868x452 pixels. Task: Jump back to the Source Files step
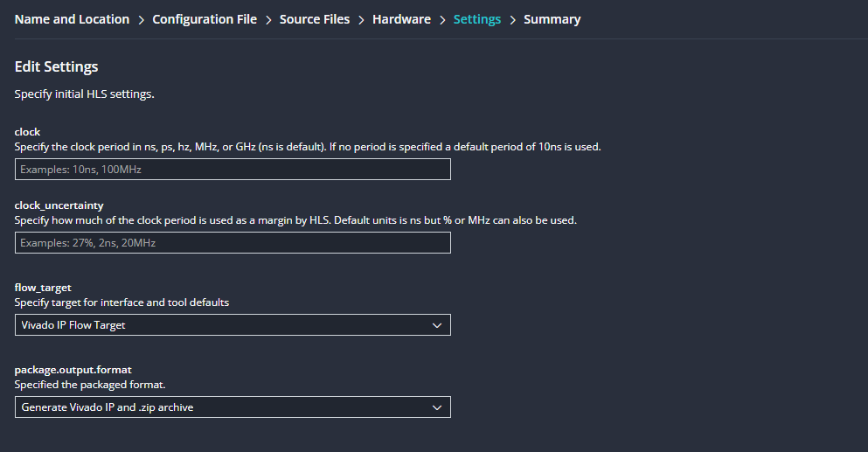[315, 19]
